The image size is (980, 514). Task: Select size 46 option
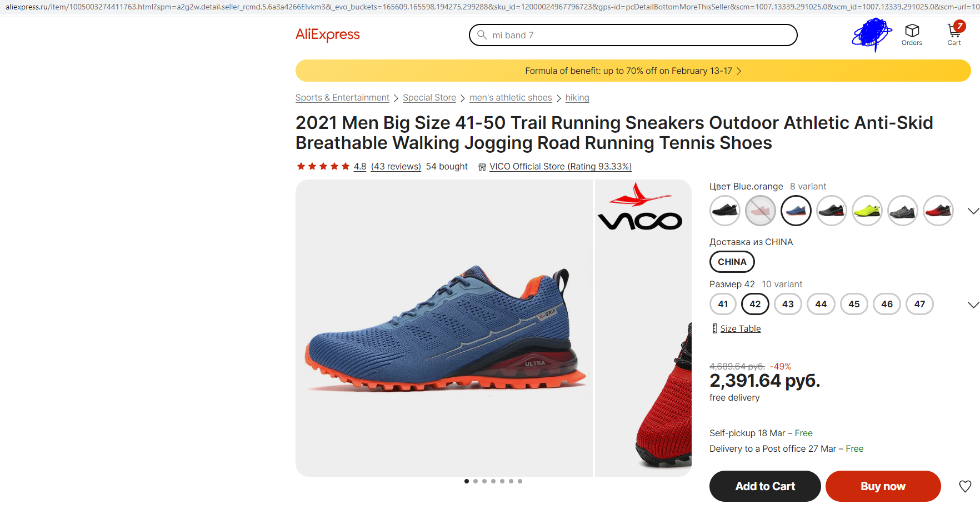click(887, 304)
